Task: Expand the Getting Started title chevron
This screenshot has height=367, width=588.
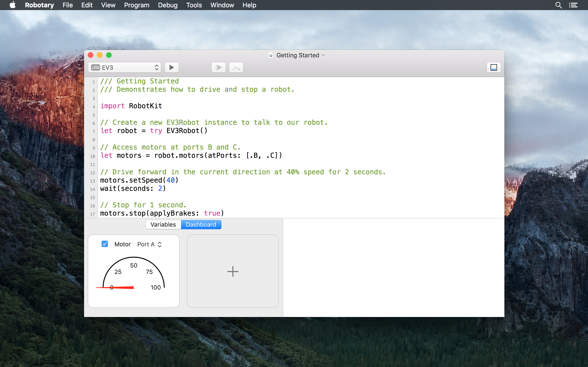Action: 323,55
